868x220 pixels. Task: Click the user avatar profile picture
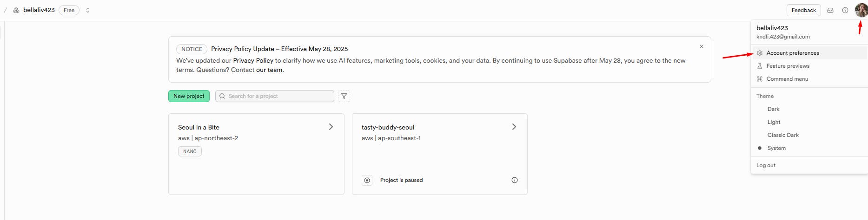coord(861,10)
